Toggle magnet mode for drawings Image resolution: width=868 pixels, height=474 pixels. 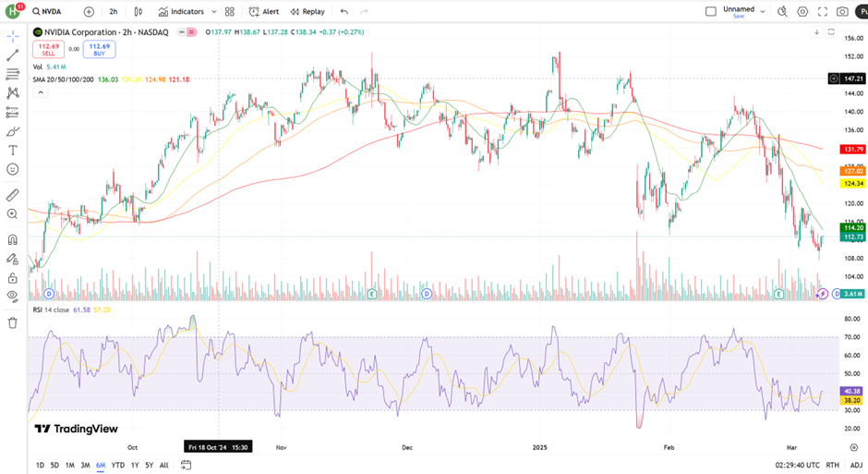tap(13, 239)
